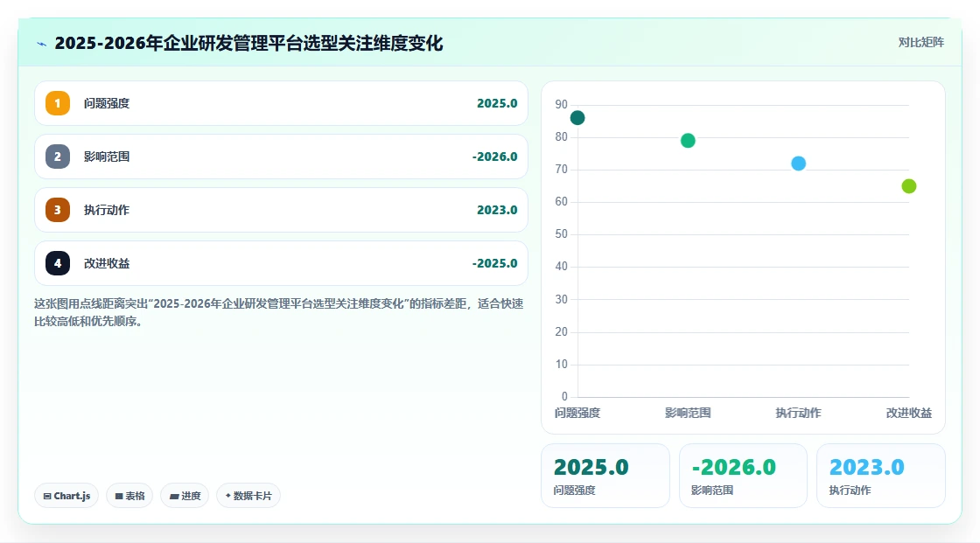Click the title 2025-2026年企业研发管理平台选型关注维度变化
Screen dimensions: 980x543
[248, 43]
